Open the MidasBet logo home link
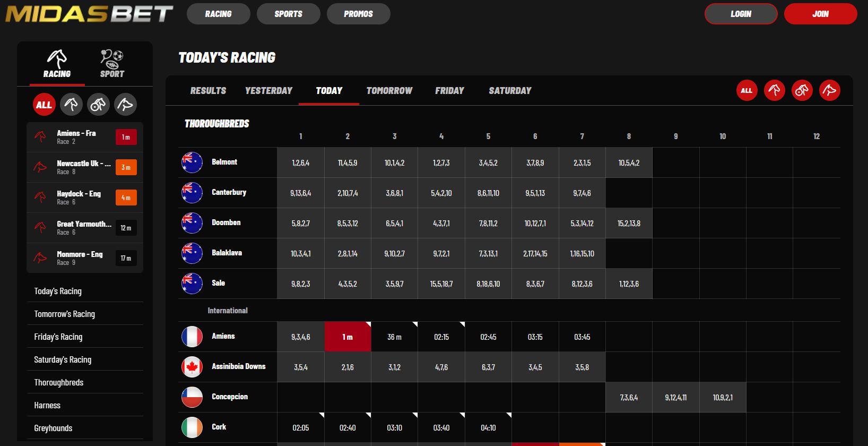Image resolution: width=868 pixels, height=446 pixels. tap(89, 14)
